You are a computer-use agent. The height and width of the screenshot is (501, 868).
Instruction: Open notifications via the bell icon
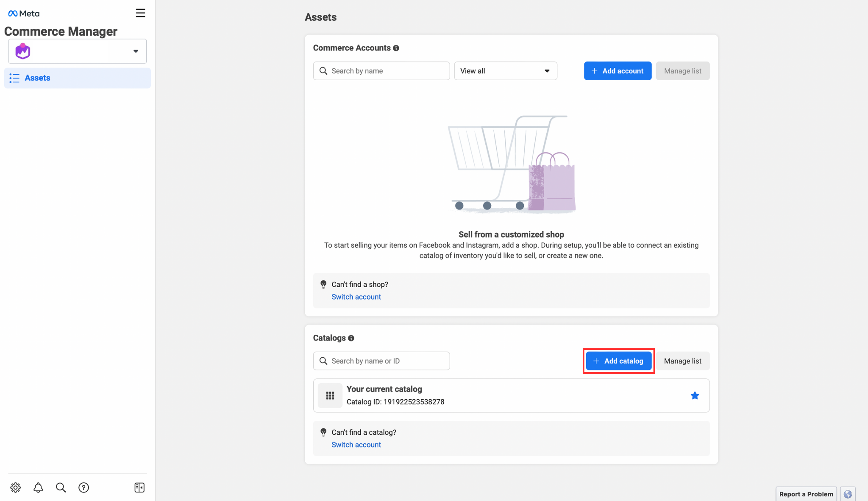pyautogui.click(x=38, y=487)
